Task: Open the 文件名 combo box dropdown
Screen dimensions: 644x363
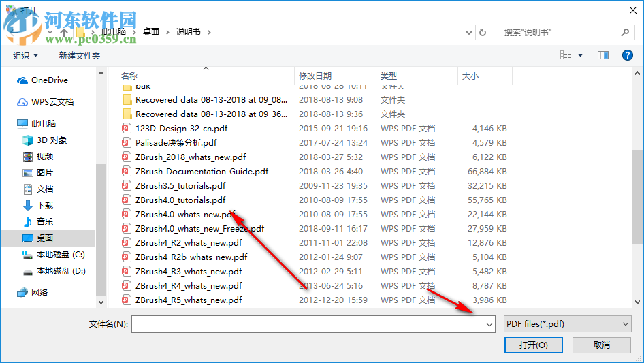Action: [x=489, y=324]
